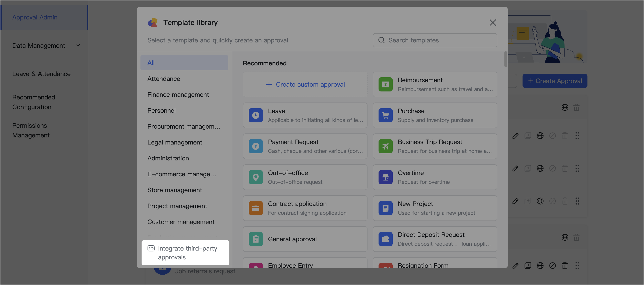Click the Overtime lamp icon
Image resolution: width=644 pixels, height=285 pixels.
385,177
